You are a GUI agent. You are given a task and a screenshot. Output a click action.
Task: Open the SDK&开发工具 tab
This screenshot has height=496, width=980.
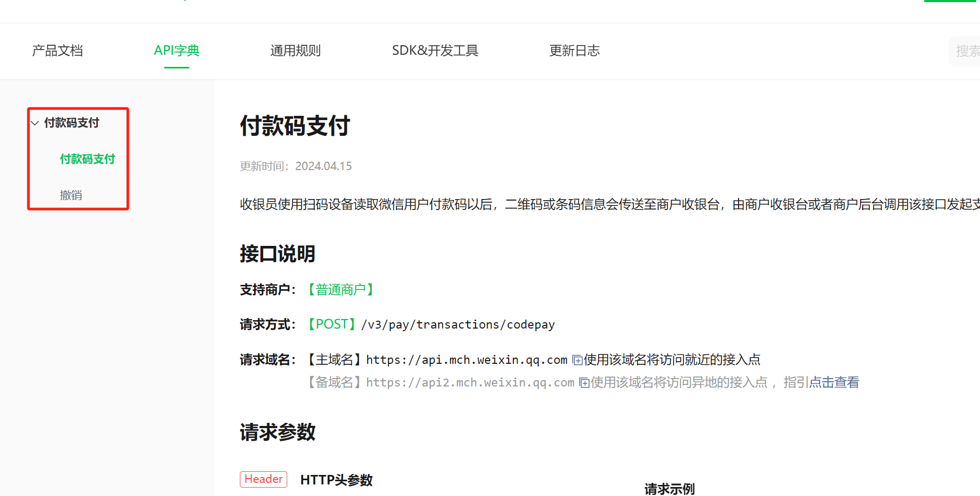pyautogui.click(x=435, y=51)
